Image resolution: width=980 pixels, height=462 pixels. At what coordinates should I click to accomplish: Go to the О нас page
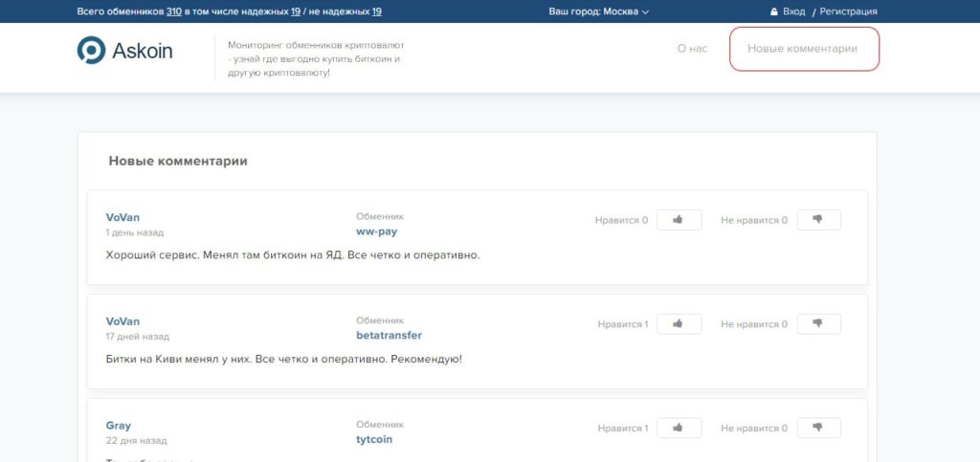click(692, 49)
